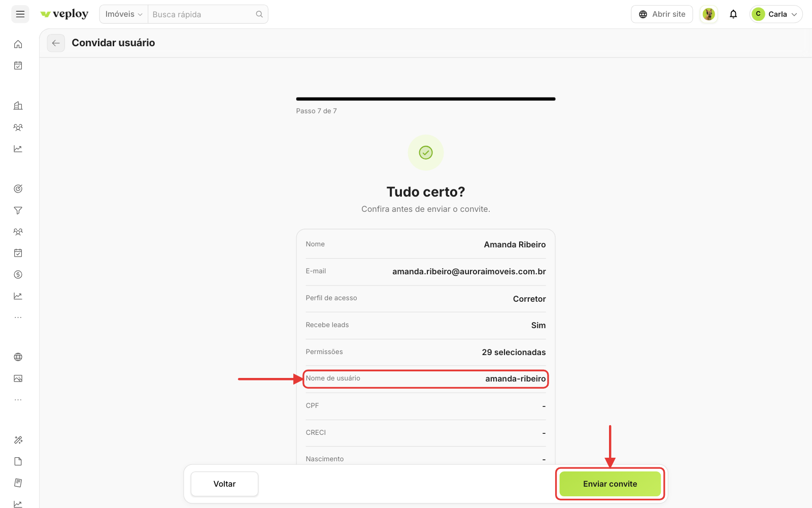Expand the Imóveis search scope dropdown
The height and width of the screenshot is (508, 812).
tap(124, 14)
